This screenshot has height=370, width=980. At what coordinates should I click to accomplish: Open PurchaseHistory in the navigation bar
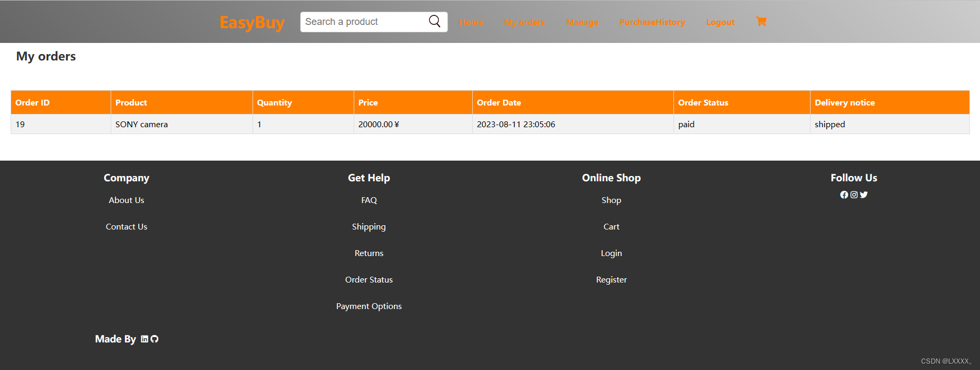click(x=652, y=22)
